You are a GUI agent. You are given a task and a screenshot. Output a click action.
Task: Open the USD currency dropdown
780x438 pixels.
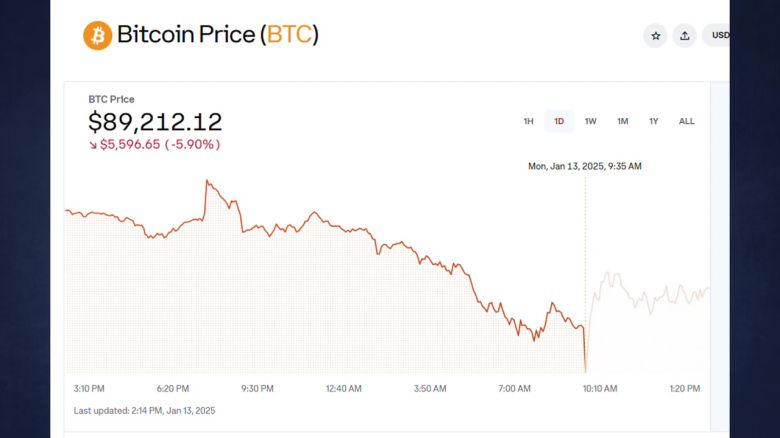point(719,36)
